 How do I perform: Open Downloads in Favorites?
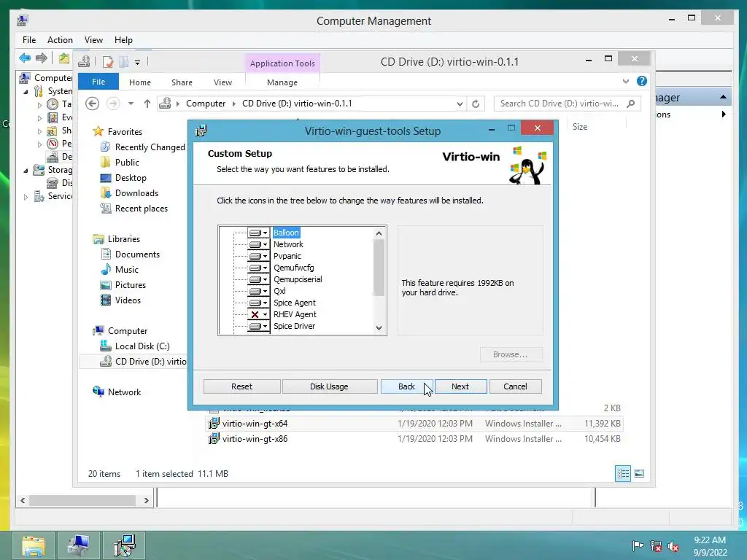129,192
